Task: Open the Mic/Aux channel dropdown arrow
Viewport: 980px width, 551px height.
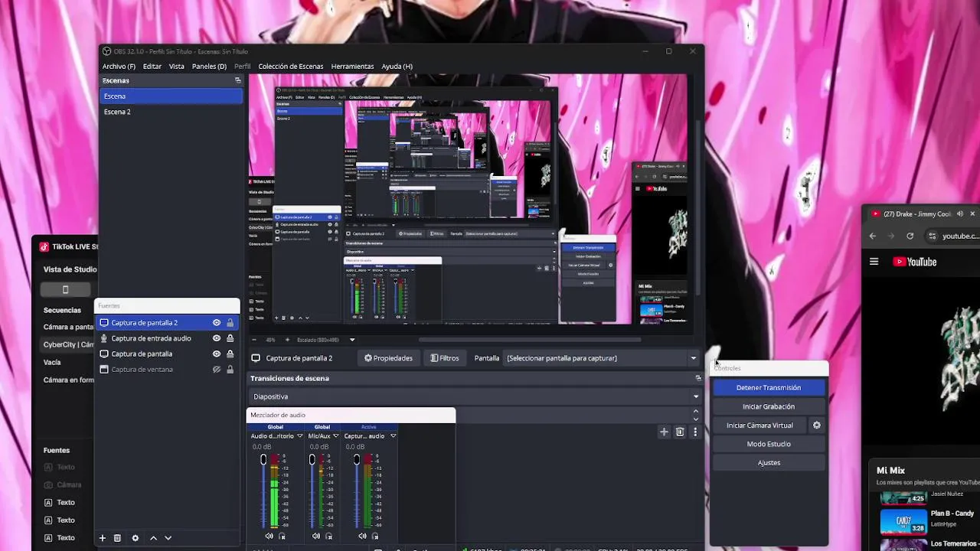Action: (335, 436)
